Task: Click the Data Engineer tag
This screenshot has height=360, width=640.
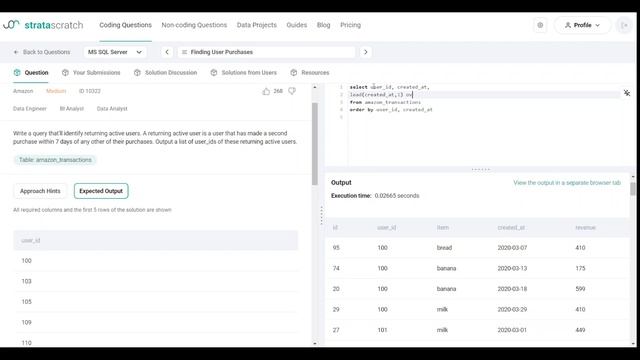Action: pos(30,109)
